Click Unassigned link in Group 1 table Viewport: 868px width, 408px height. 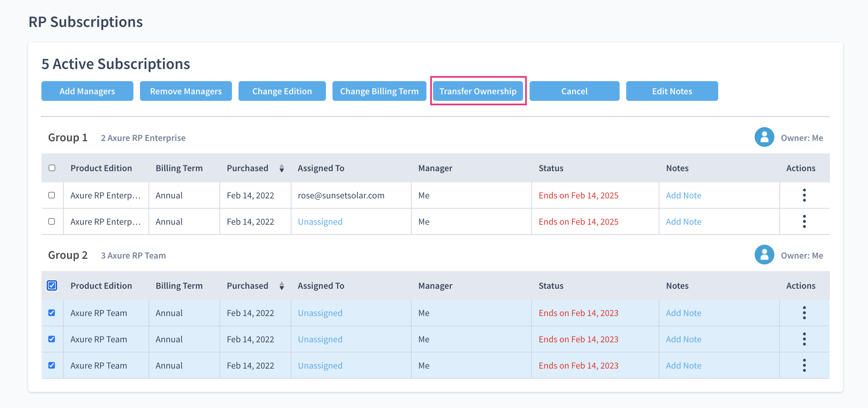pos(320,221)
